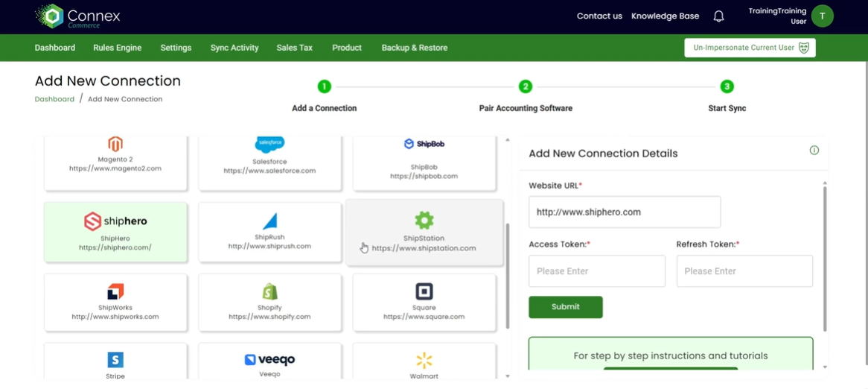Viewport: 868px width, 389px height.
Task: Select the Walmart spark logo
Action: 424,360
